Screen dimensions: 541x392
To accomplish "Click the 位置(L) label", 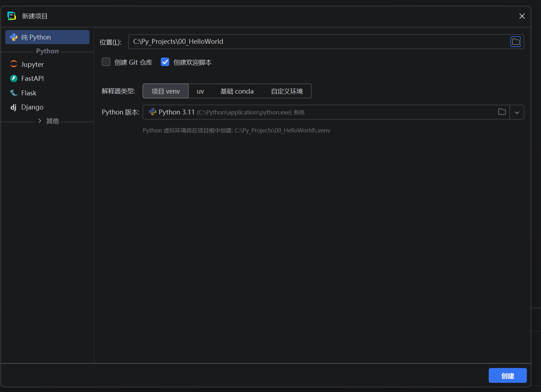I will tap(111, 42).
